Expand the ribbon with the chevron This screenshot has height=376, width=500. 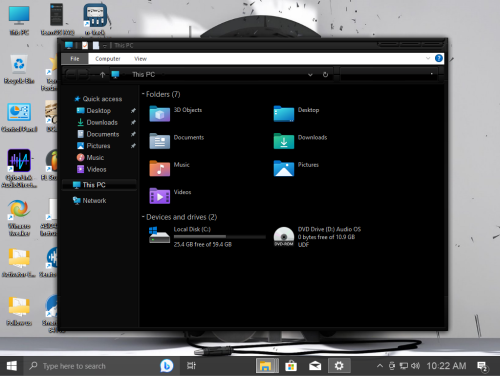[428, 58]
